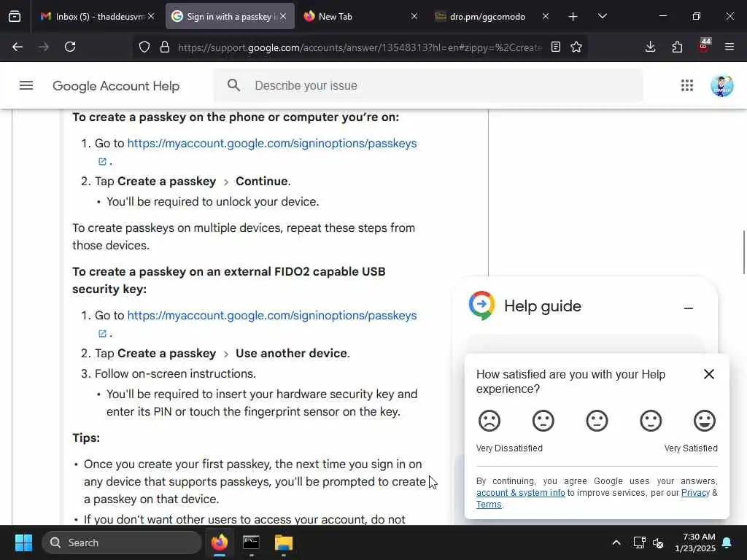
Task: Open the muted volume tray icon
Action: (659, 542)
